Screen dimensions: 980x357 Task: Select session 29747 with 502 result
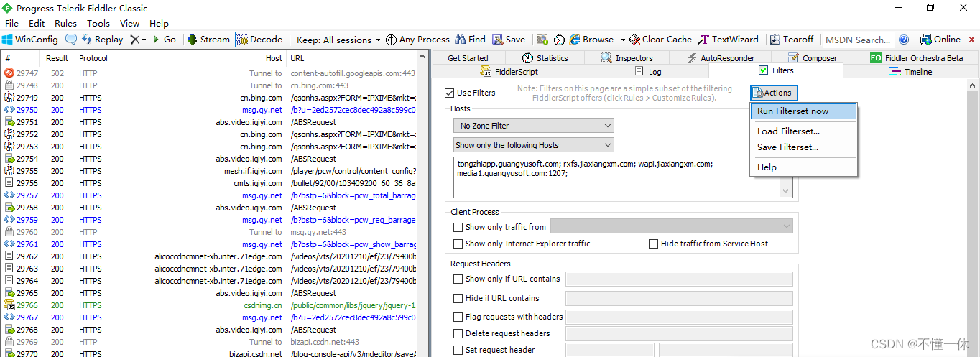[x=209, y=73]
